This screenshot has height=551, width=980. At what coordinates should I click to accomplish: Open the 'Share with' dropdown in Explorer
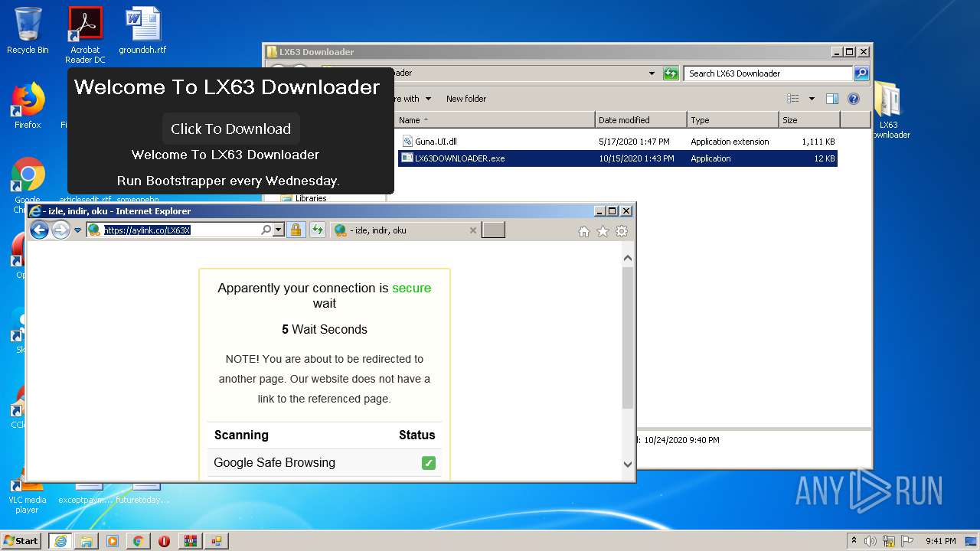(412, 99)
